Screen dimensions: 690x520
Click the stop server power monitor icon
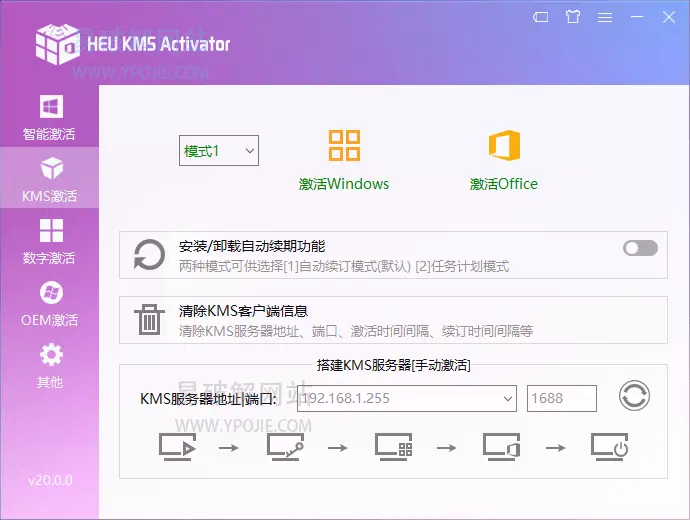(609, 447)
